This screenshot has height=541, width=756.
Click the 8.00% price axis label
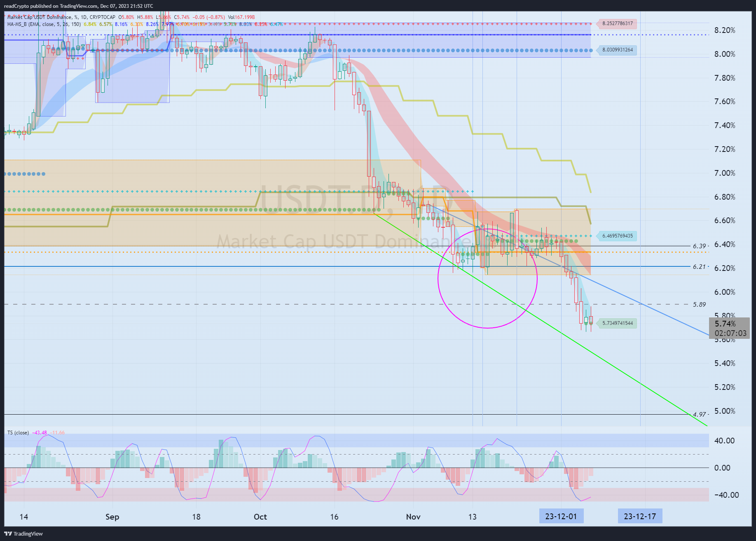point(725,54)
